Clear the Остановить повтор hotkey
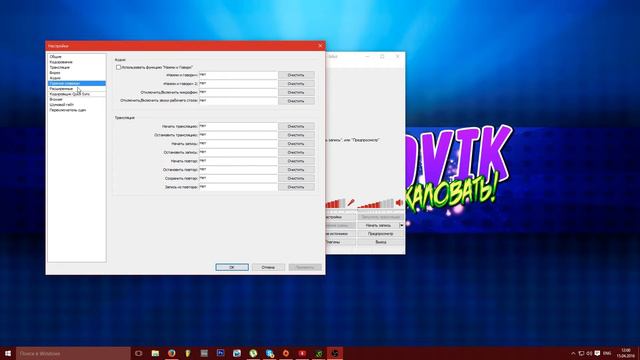This screenshot has height=360, width=640. [296, 170]
